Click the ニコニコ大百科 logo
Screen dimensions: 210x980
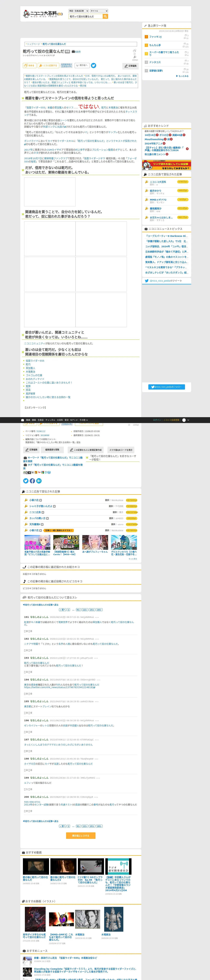[x=43, y=14]
